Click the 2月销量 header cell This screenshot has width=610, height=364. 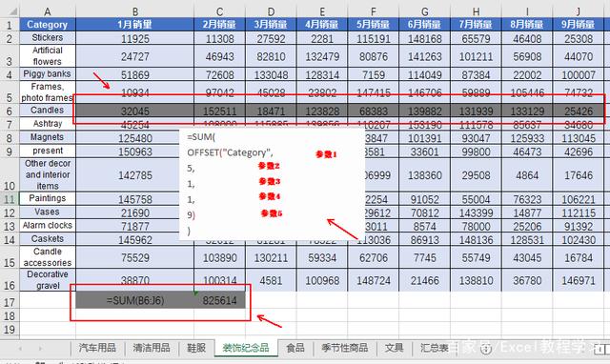coord(220,25)
